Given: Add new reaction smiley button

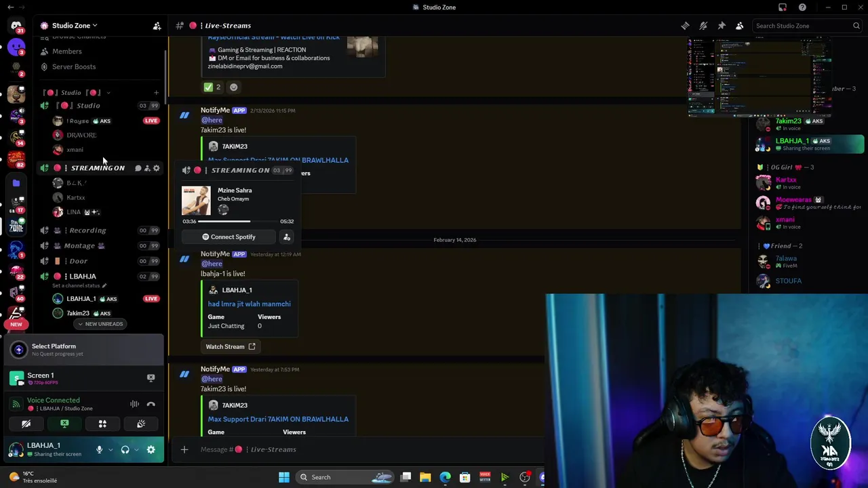Looking at the screenshot, I should [233, 87].
